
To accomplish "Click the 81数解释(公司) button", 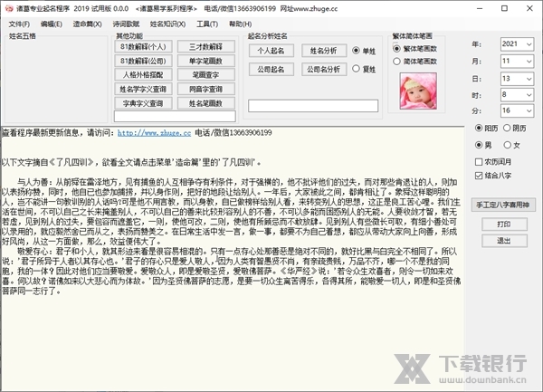I will pos(143,61).
